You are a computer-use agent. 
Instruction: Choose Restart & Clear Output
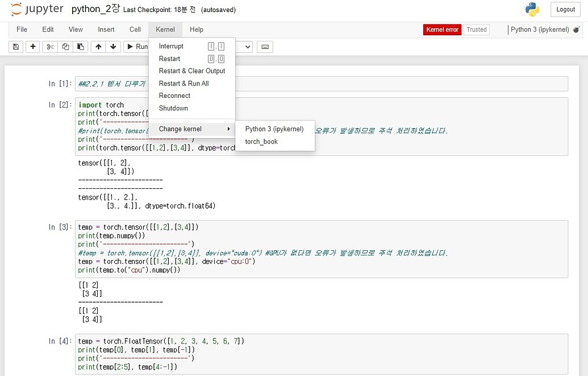(x=192, y=71)
